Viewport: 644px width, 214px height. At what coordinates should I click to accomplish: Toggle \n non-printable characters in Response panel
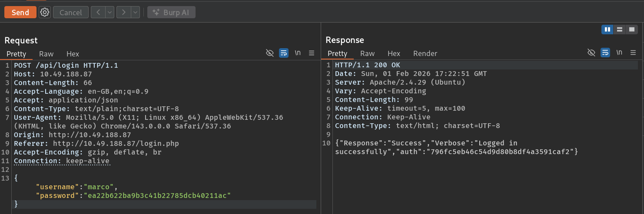619,53
